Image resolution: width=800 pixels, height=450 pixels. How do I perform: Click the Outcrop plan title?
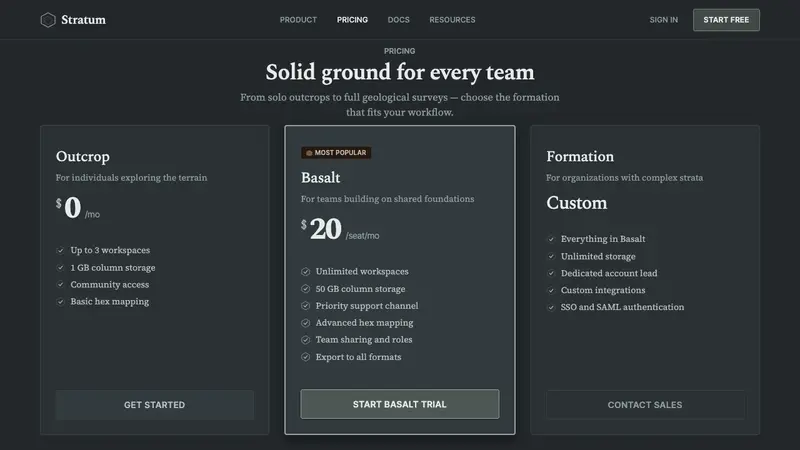tap(83, 157)
